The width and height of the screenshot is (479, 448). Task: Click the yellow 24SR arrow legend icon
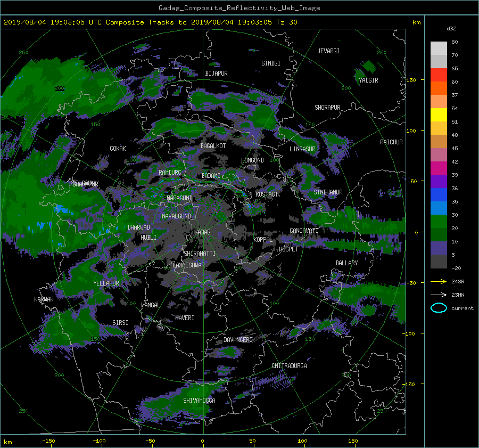click(439, 281)
